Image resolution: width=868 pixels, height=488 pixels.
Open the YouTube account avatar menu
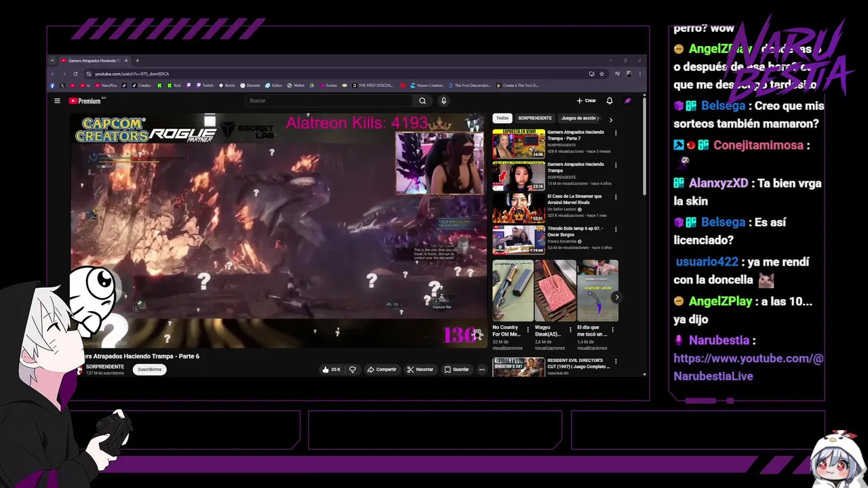(628, 101)
